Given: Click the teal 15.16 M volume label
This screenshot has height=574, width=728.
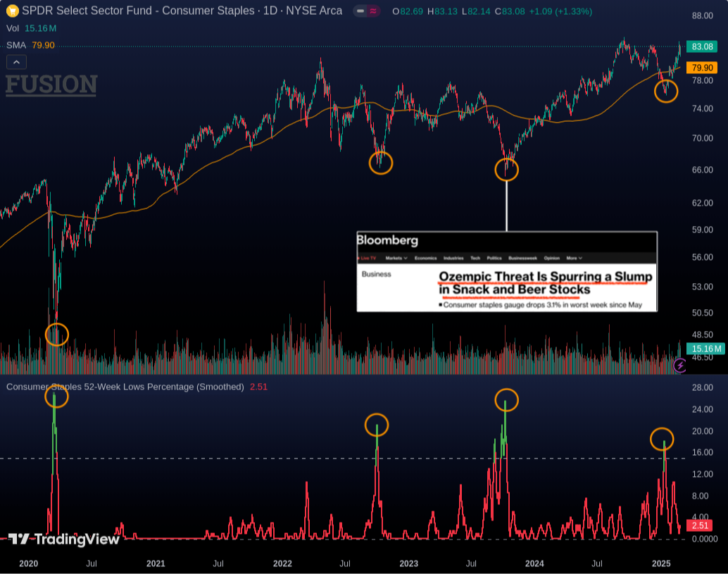Looking at the screenshot, I should pos(705,349).
